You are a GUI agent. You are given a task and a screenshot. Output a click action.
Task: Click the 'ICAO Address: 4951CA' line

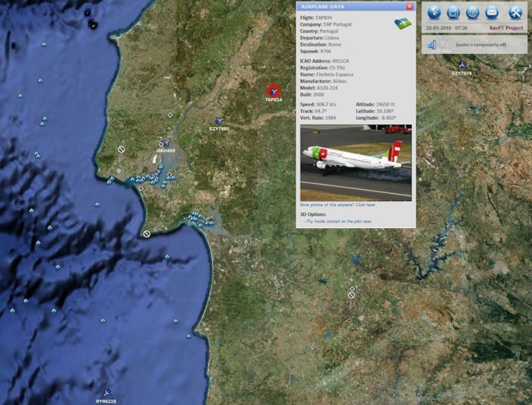point(325,61)
